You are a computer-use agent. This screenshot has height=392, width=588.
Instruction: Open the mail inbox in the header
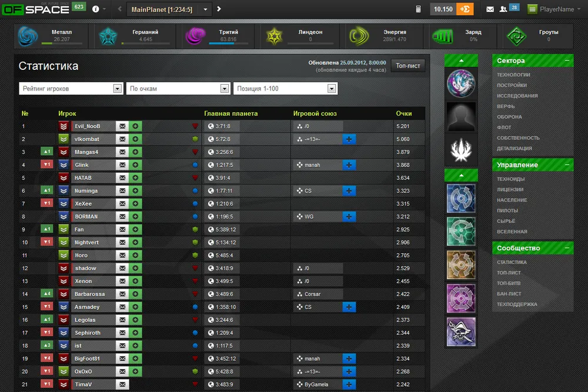click(x=490, y=9)
